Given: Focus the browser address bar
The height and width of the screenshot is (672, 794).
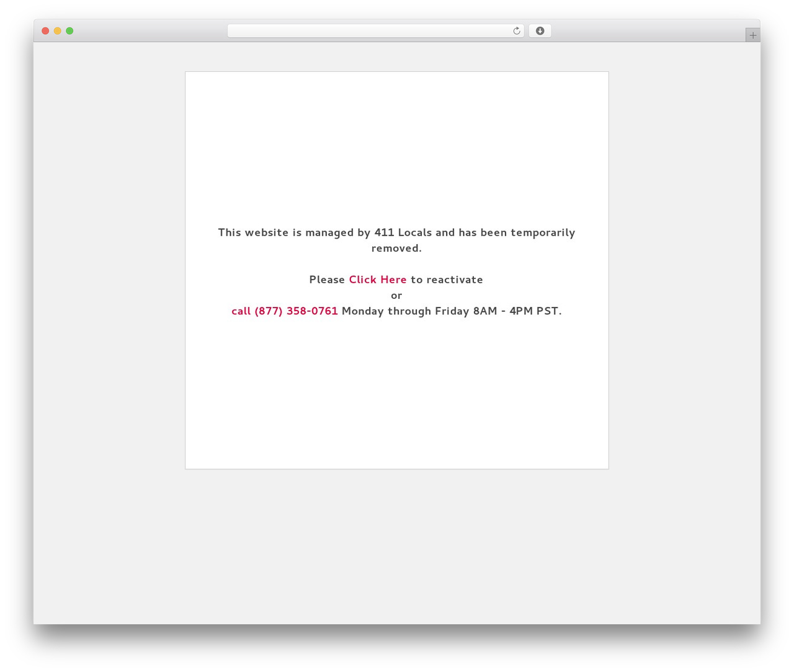Looking at the screenshot, I should [x=370, y=31].
